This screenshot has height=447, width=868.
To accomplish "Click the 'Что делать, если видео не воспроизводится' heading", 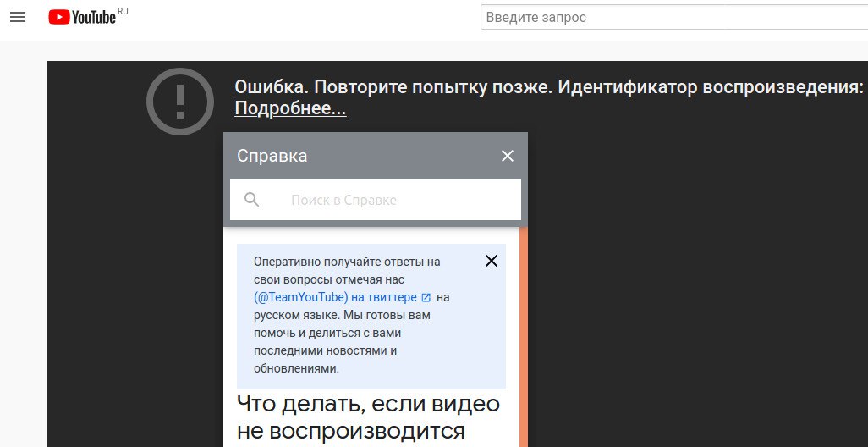I will [368, 417].
